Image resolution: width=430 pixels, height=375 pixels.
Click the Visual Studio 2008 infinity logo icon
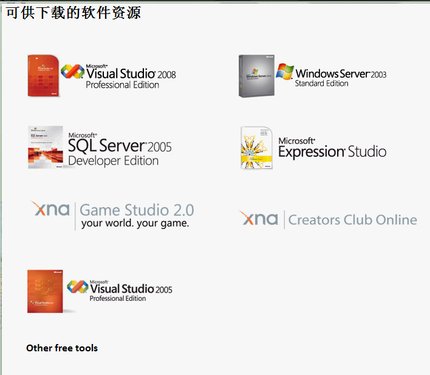pos(72,72)
